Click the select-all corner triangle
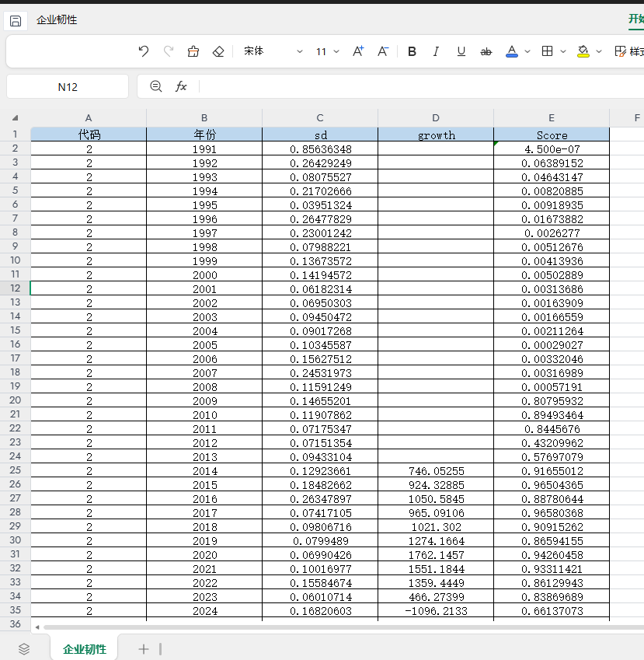 (x=15, y=118)
